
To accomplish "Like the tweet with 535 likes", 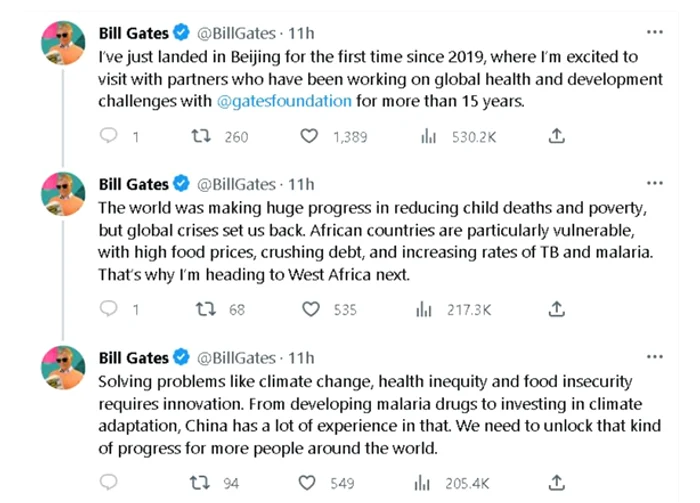I will point(311,309).
